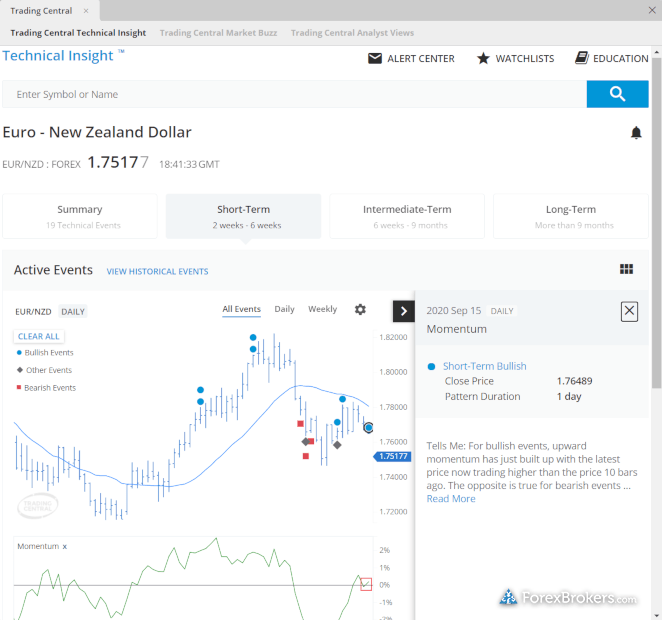Switch to Trading Central Market Buzz tab
662x620 pixels.
point(218,33)
